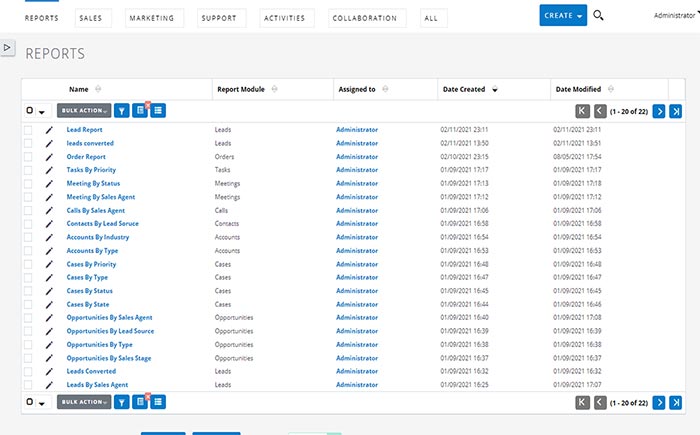Sort by the Date Created column
Screen dimensions: 700x435
coord(464,89)
